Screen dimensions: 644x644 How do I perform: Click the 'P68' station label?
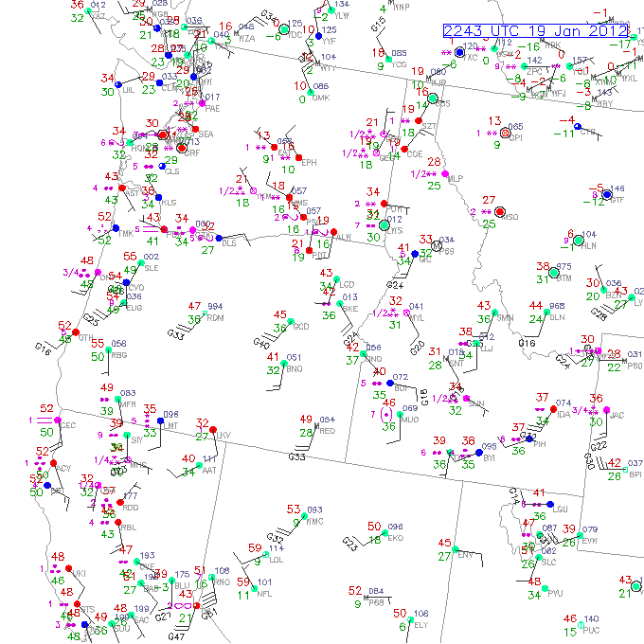376,602
